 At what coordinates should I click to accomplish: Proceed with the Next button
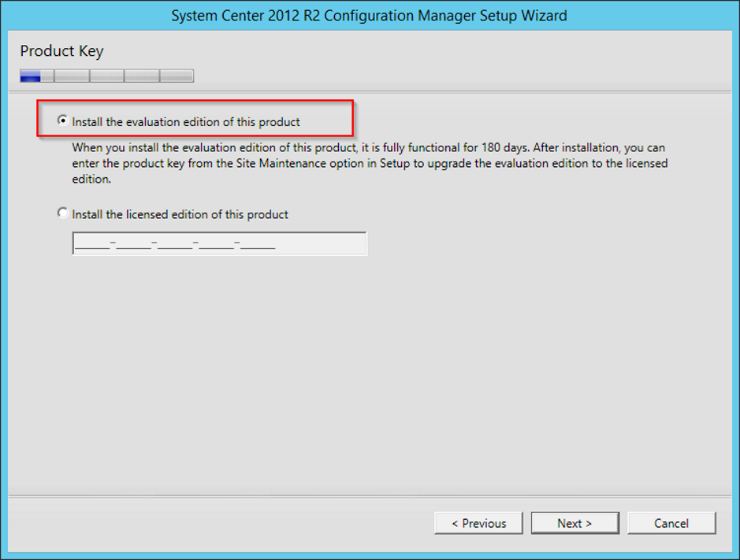(575, 523)
